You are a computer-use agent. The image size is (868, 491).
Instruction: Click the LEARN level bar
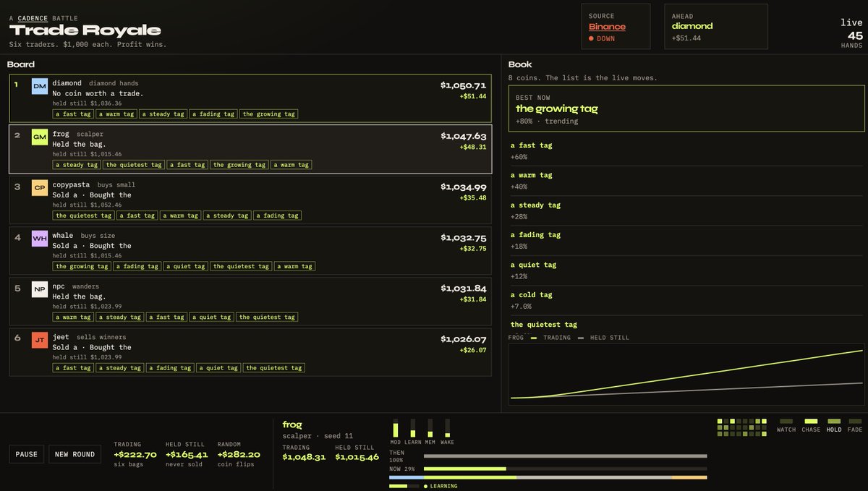tap(413, 427)
